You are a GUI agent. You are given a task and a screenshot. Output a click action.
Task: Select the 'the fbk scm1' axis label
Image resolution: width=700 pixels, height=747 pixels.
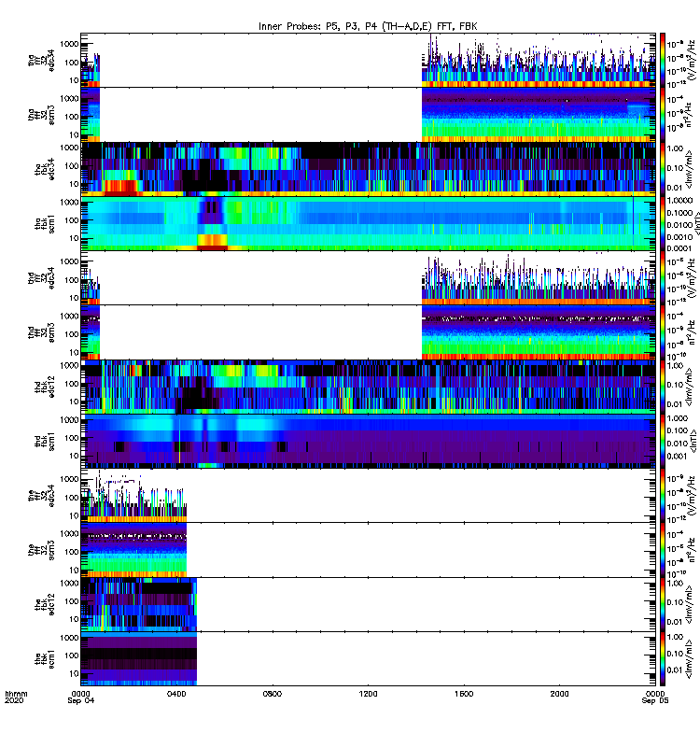click(45, 659)
